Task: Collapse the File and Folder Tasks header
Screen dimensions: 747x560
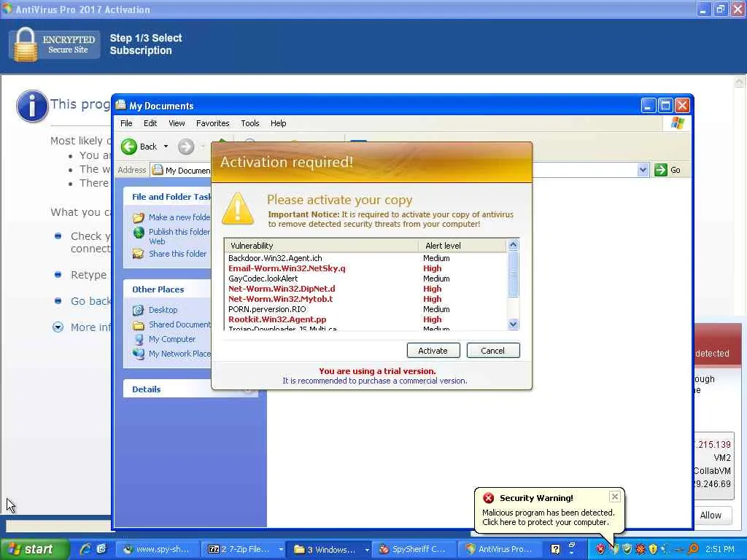Action: click(x=167, y=197)
